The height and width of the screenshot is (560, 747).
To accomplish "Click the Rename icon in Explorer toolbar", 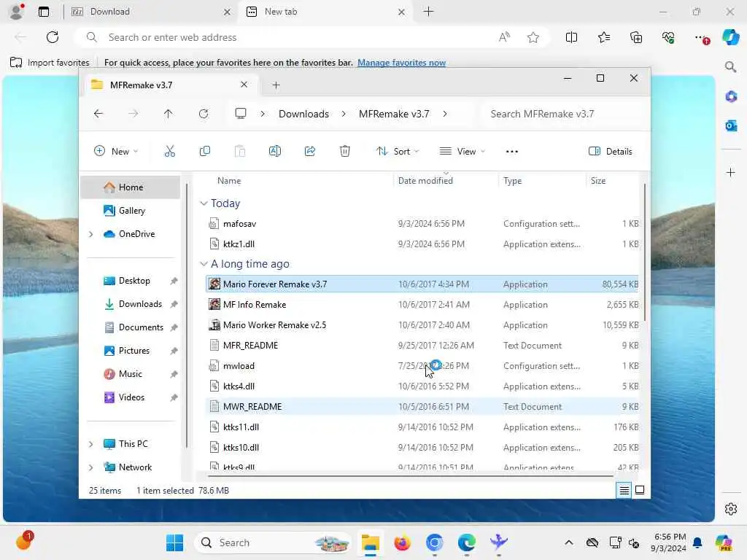I will click(x=275, y=152).
